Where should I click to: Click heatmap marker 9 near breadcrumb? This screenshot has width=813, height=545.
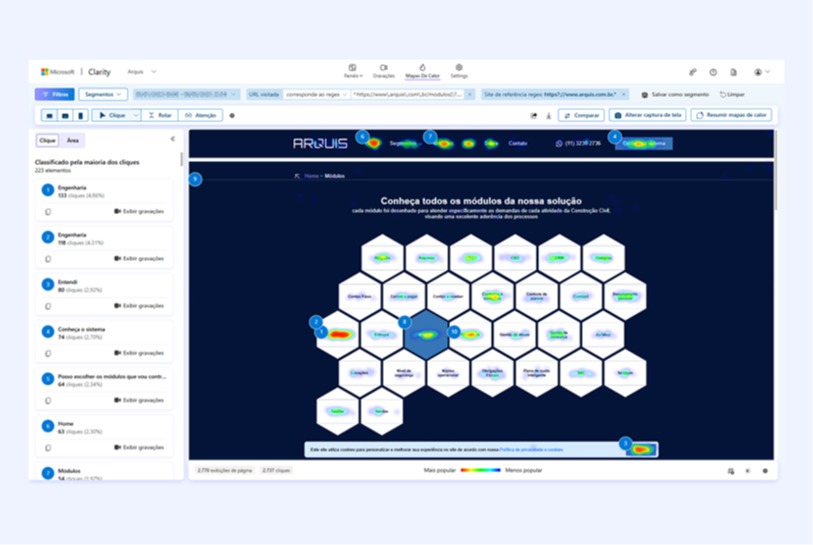coord(195,179)
